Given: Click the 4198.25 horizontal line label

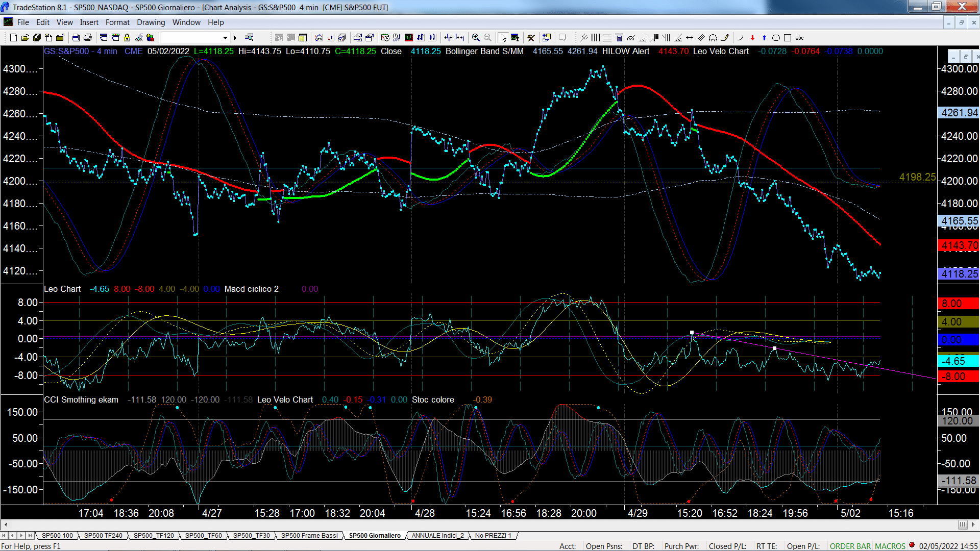Looking at the screenshot, I should pyautogui.click(x=917, y=177).
